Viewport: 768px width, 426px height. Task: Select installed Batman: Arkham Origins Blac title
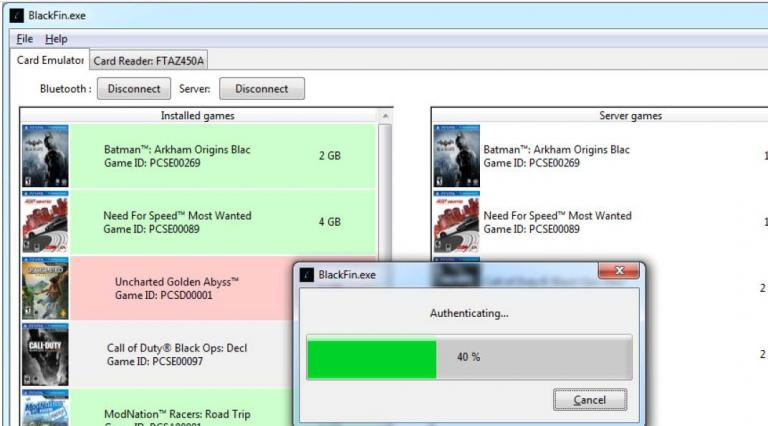(177, 149)
